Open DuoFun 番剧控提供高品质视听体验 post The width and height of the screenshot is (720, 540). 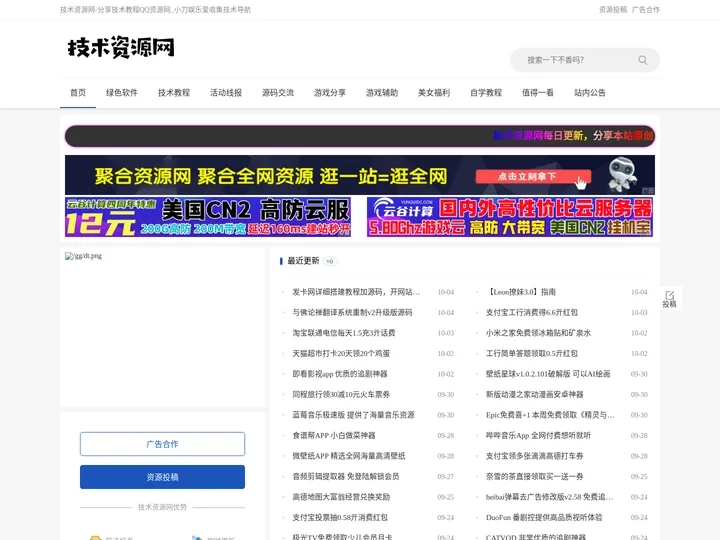(x=544, y=518)
